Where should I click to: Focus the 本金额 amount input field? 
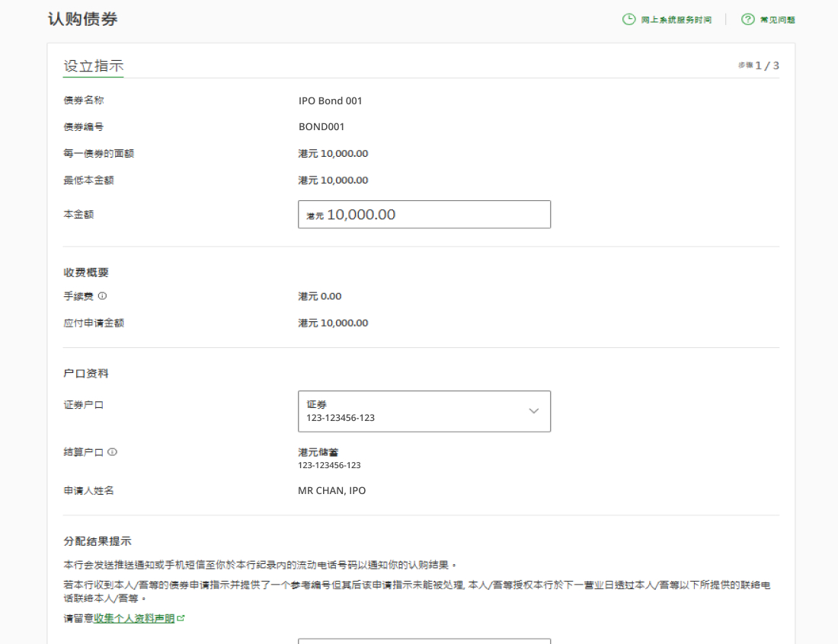tap(424, 215)
